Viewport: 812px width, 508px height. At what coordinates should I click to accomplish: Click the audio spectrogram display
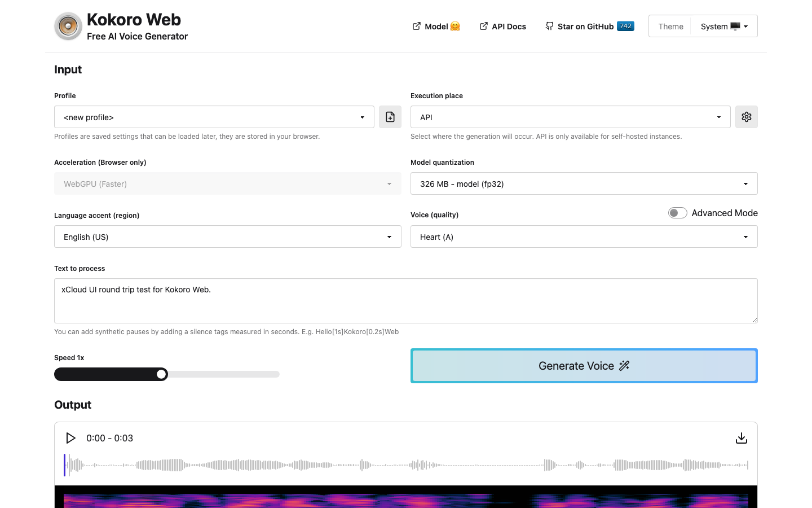tap(406, 497)
